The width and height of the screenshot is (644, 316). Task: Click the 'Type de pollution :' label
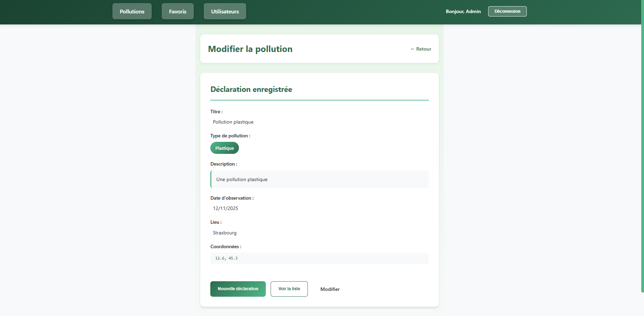[230, 136]
